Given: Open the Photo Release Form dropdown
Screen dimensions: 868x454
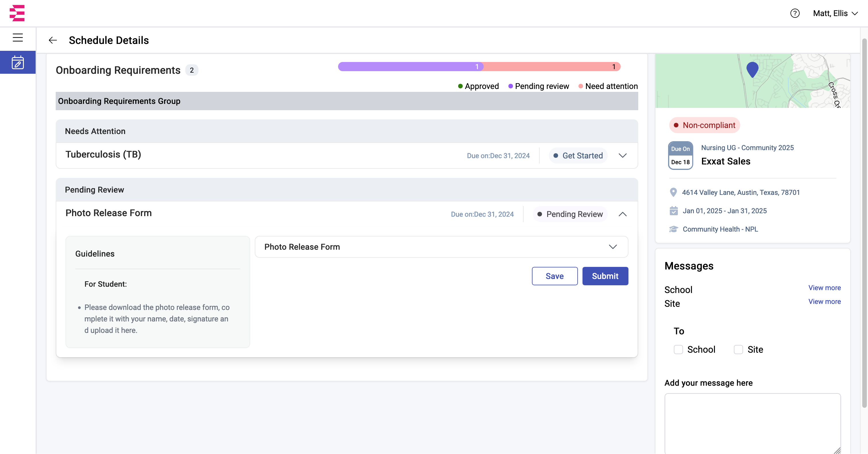Looking at the screenshot, I should click(441, 247).
